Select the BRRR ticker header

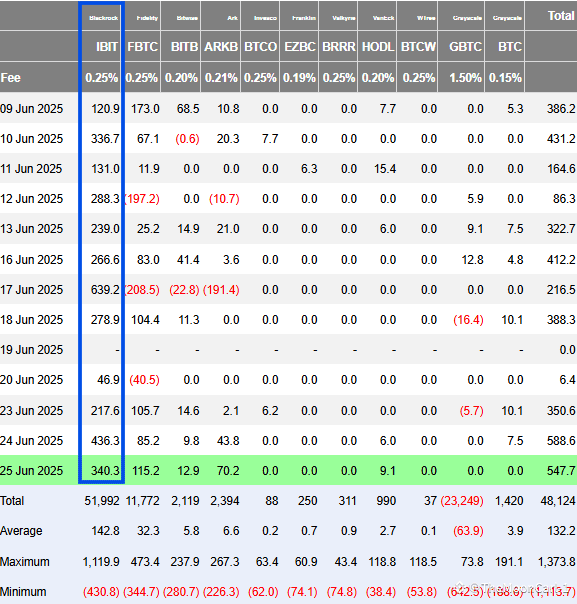(x=339, y=47)
